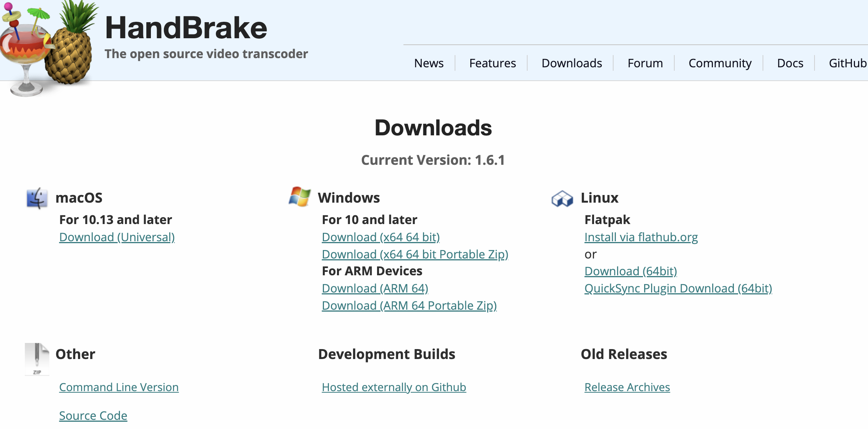Download the ARM 64 Portable Zip
Viewport: 868px width, 429px height.
point(409,306)
